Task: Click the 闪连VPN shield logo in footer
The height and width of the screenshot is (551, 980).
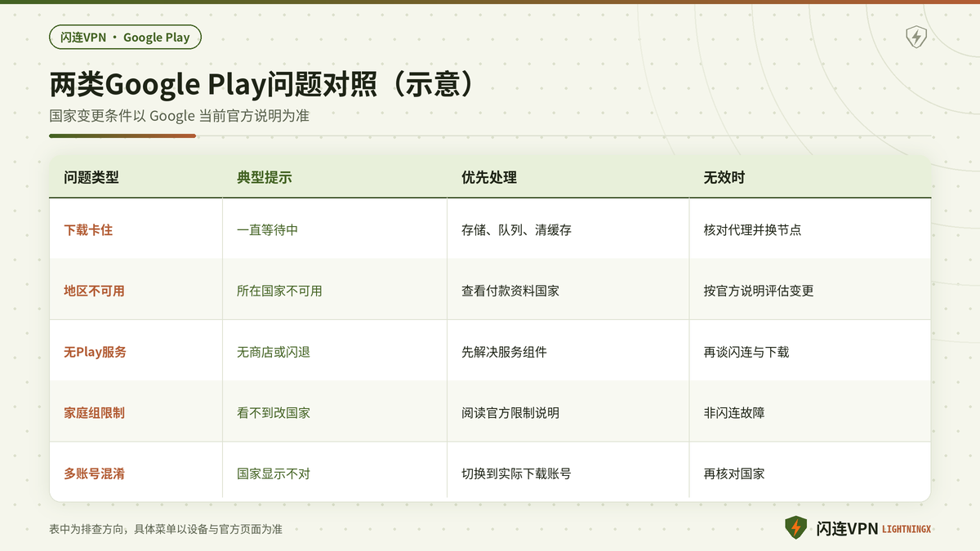Action: click(795, 528)
